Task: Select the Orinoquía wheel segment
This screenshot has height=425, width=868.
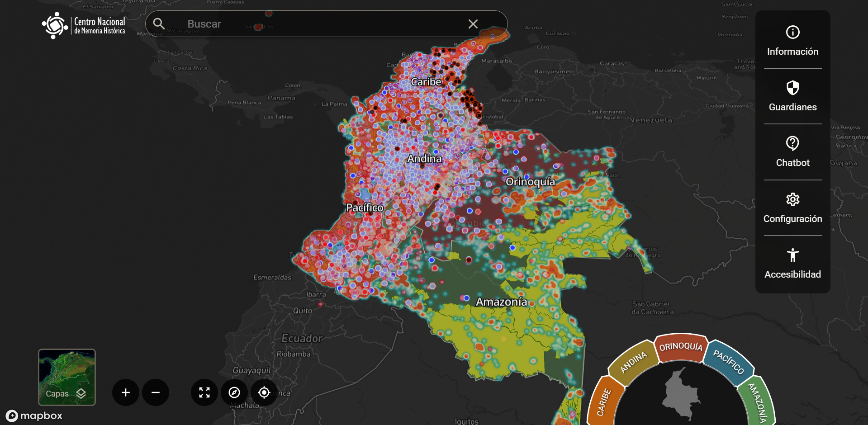Action: 681,347
